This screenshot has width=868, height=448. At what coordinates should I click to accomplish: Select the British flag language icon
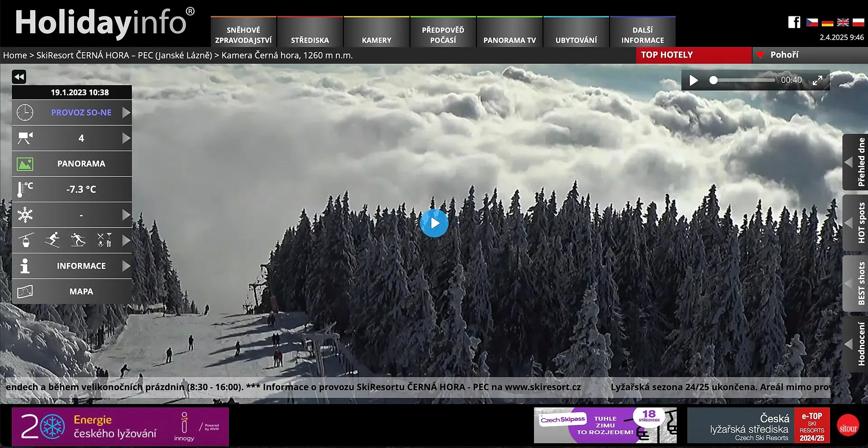[x=843, y=22]
